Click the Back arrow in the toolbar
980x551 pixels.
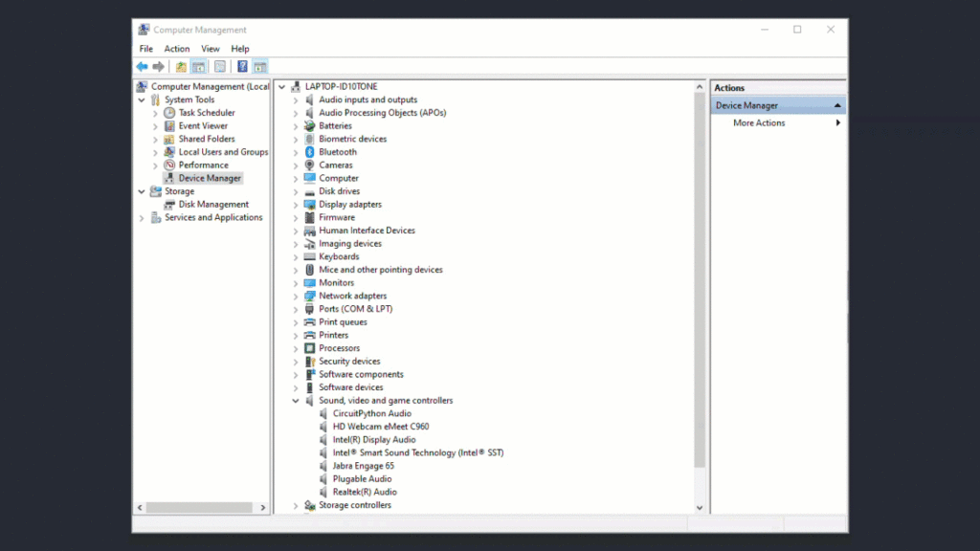[142, 67]
